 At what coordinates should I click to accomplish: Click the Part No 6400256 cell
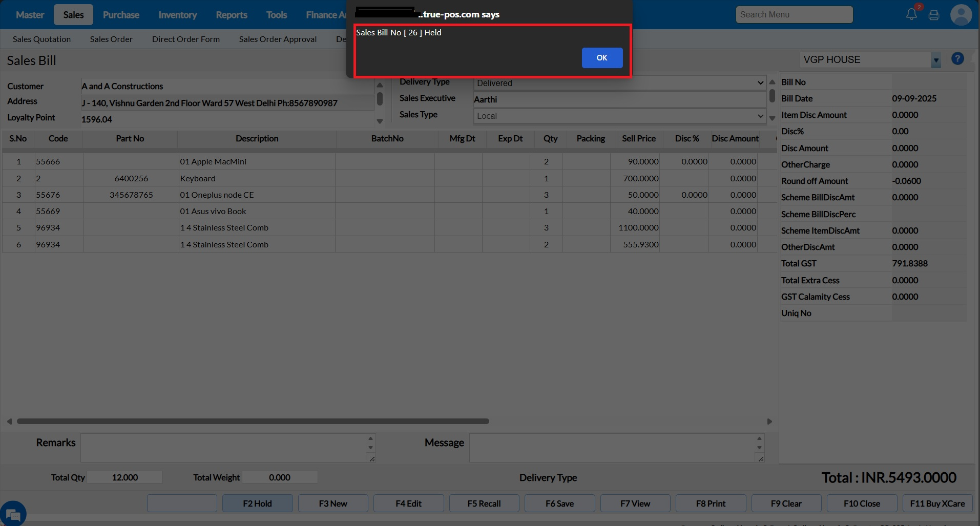point(131,178)
